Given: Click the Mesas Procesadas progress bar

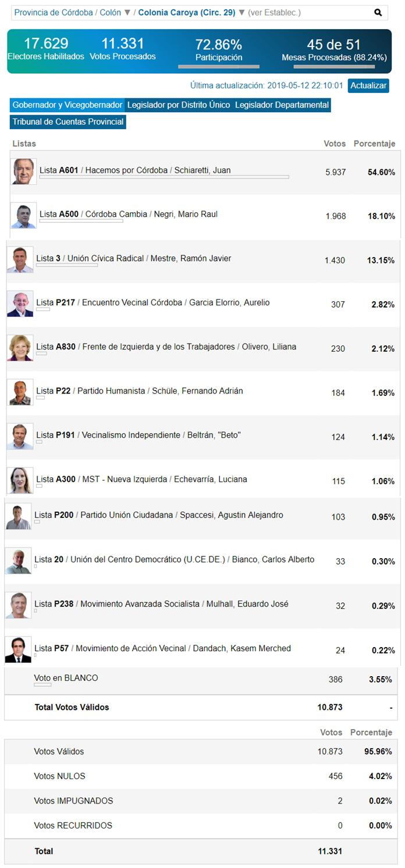Looking at the screenshot, I should [x=334, y=66].
